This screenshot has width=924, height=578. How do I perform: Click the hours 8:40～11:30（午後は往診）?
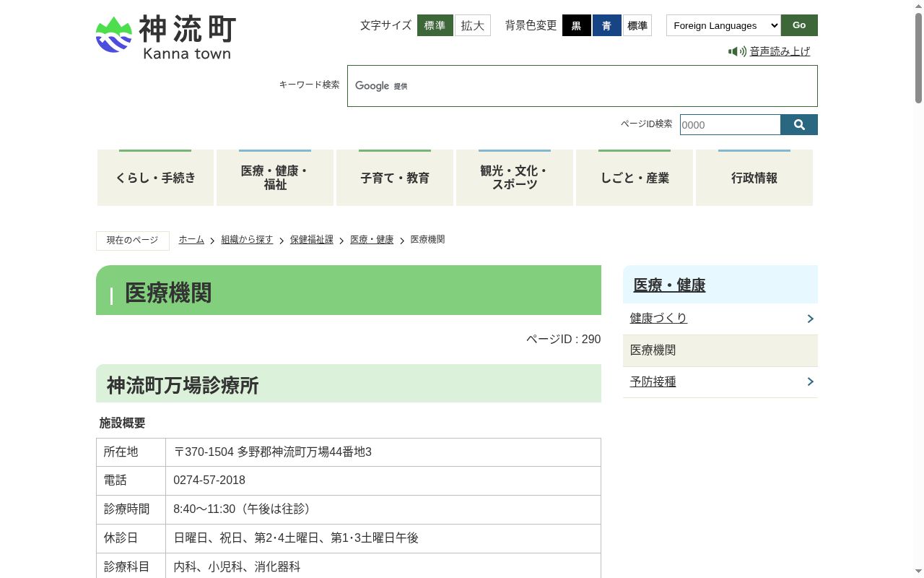pyautogui.click(x=244, y=509)
